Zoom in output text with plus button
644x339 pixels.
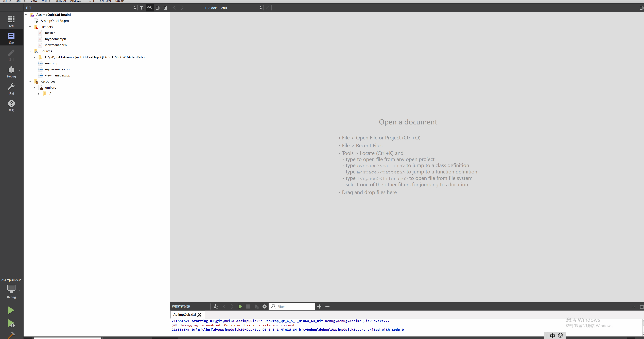coord(319,306)
